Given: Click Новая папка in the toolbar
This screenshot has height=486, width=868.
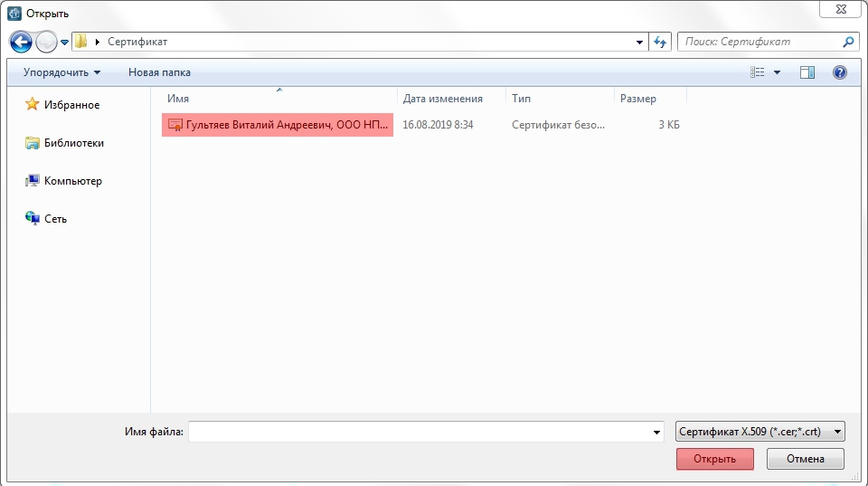Looking at the screenshot, I should (159, 72).
